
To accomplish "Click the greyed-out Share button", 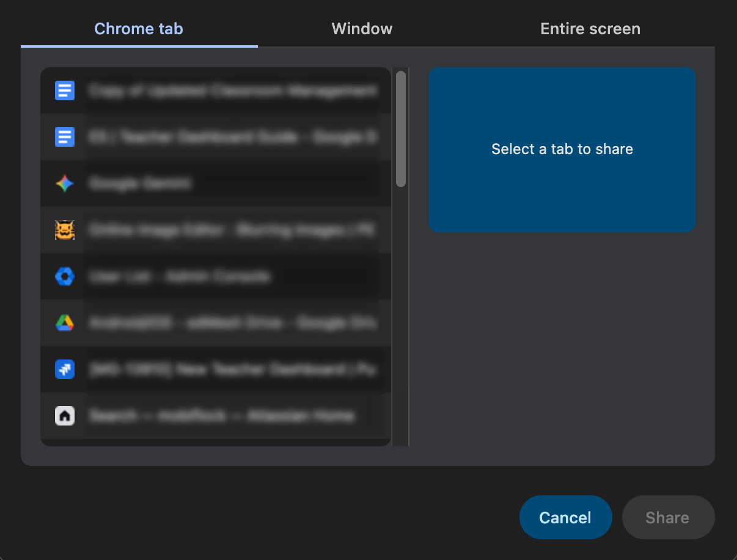I will [667, 518].
